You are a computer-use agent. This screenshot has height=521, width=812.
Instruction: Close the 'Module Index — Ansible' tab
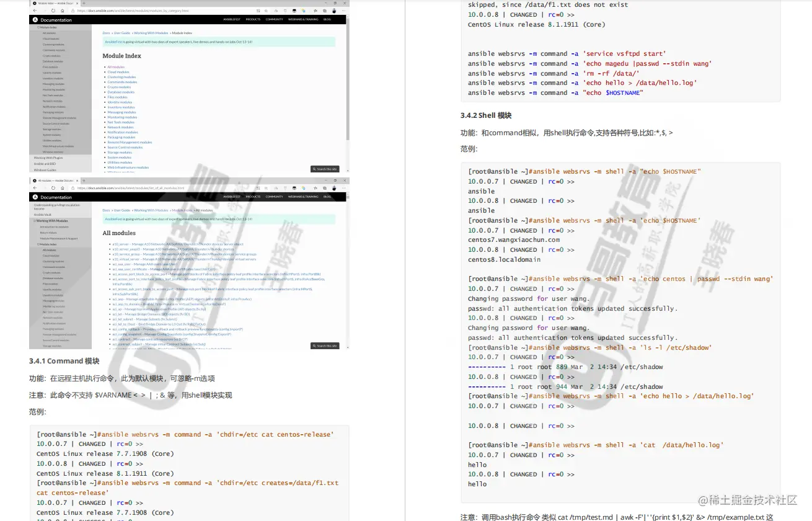coord(77,3)
